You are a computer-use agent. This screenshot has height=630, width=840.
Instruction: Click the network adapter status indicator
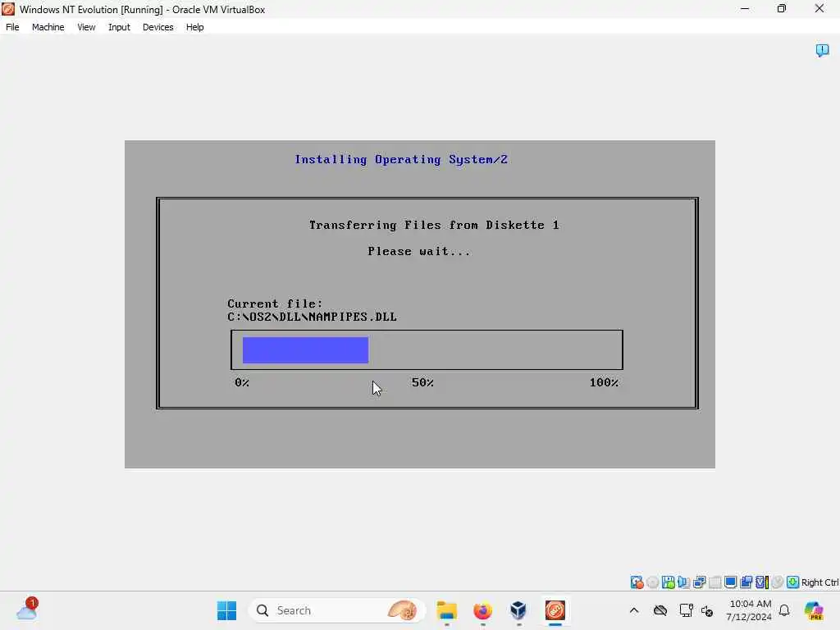(699, 582)
